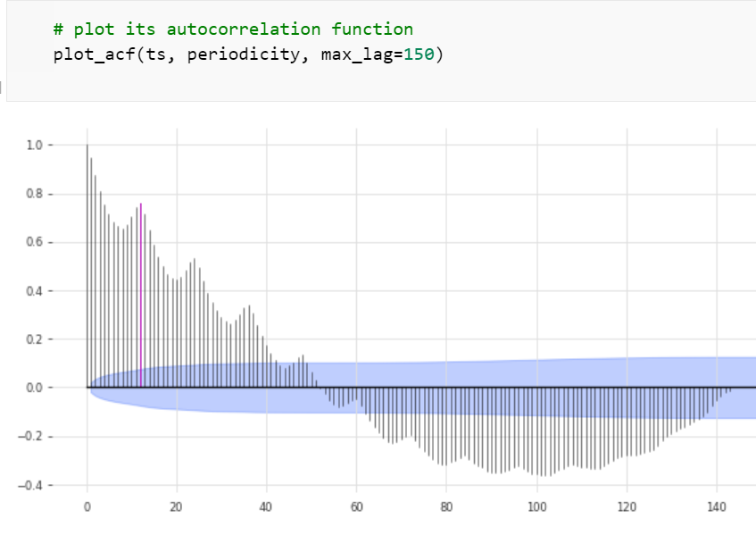Click the 1.0 label on the y-axis

coord(34,146)
